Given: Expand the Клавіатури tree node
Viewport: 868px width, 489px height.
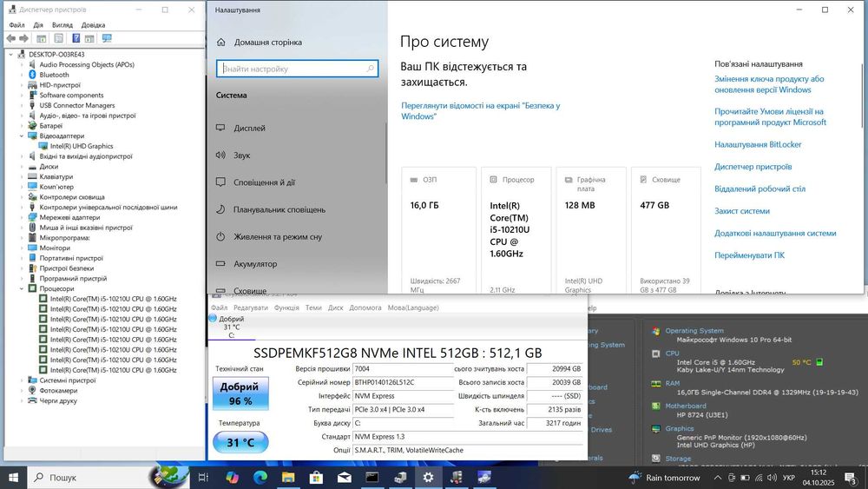Looking at the screenshot, I should [22, 176].
